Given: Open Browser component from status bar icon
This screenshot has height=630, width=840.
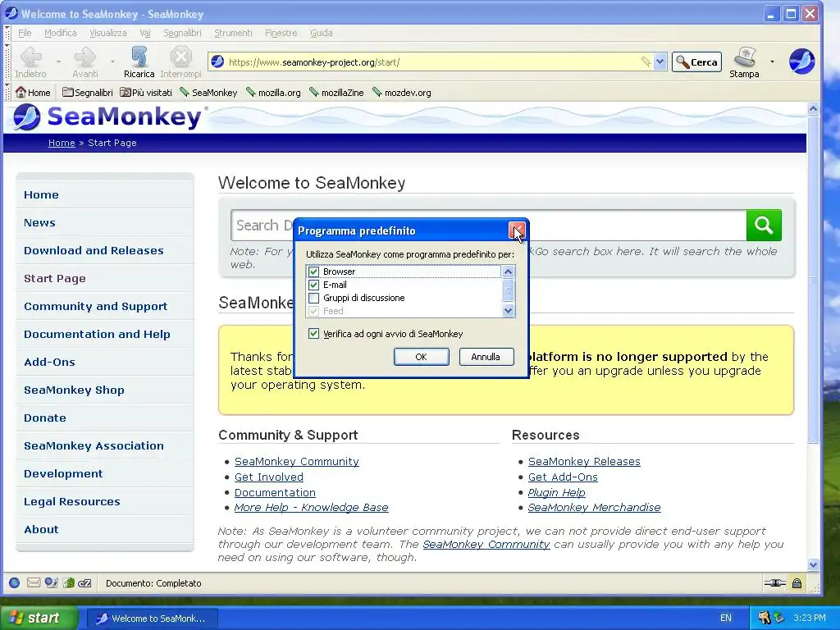Looking at the screenshot, I should (15, 583).
